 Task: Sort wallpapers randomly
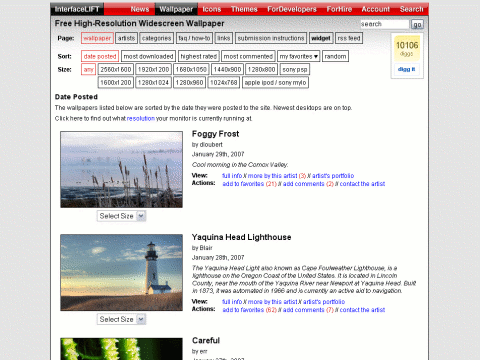[335, 56]
